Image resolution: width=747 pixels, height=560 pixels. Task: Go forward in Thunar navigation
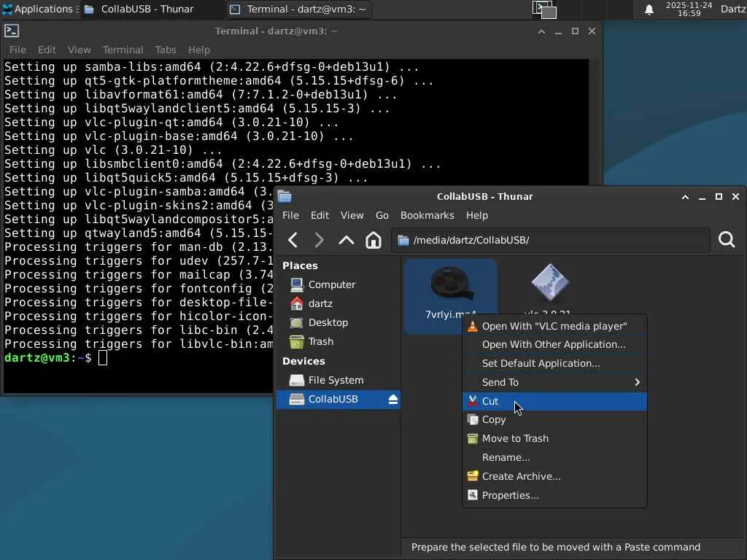tap(320, 241)
